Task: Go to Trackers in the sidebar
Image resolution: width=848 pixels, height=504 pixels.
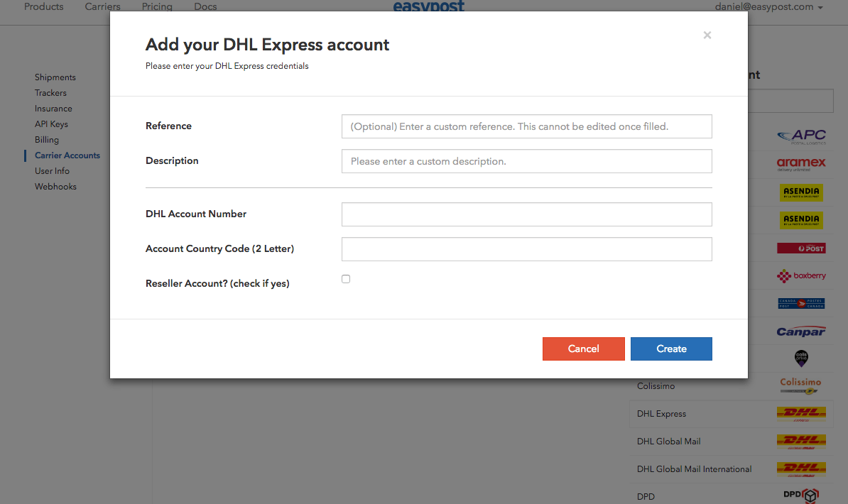Action: click(51, 93)
